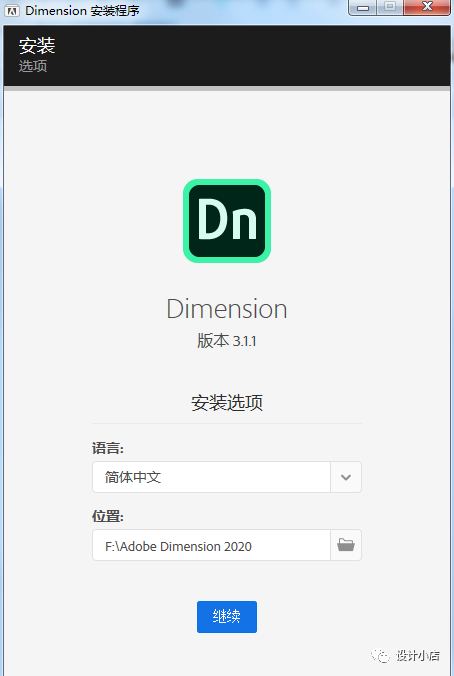Click the WeChat watermark icon
Screen dimensions: 454x676
coord(380,656)
